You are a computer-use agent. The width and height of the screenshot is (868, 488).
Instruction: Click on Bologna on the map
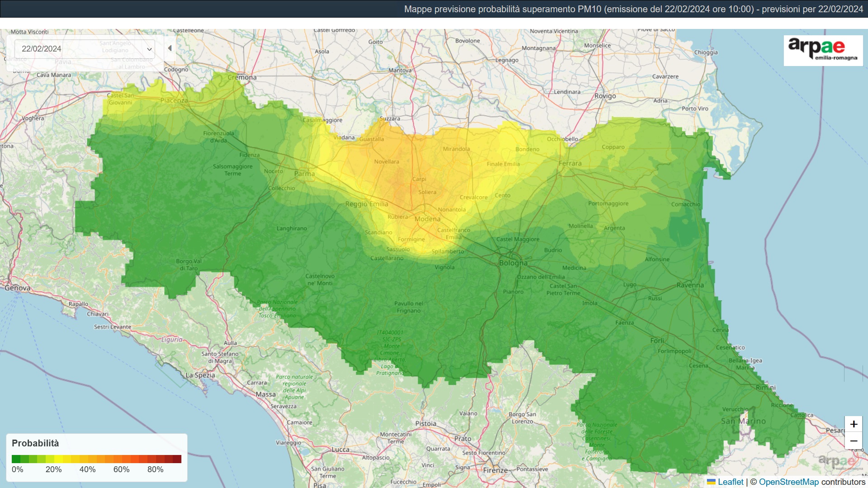513,263
